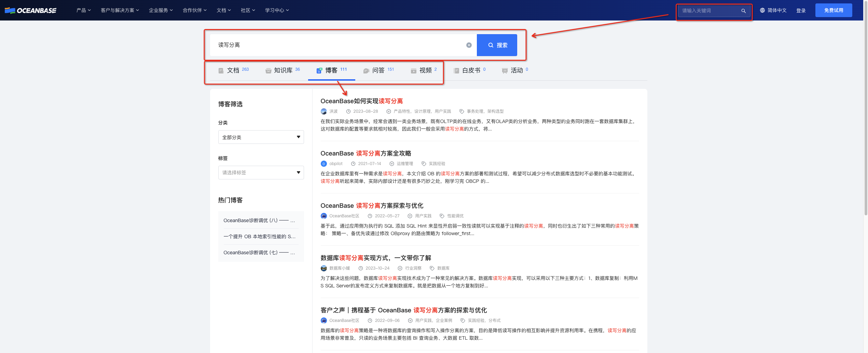The image size is (868, 353).
Task: Switch to 白皮书 tab
Action: 470,70
